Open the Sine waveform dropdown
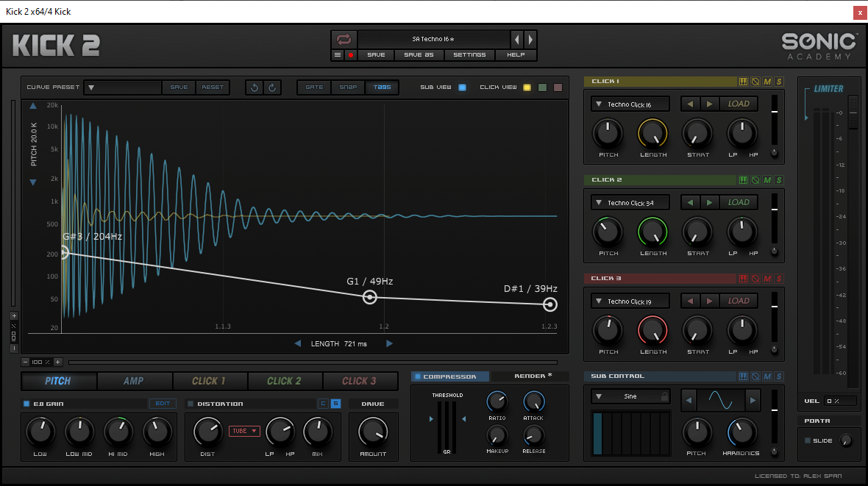This screenshot has height=486, width=868. (x=630, y=396)
